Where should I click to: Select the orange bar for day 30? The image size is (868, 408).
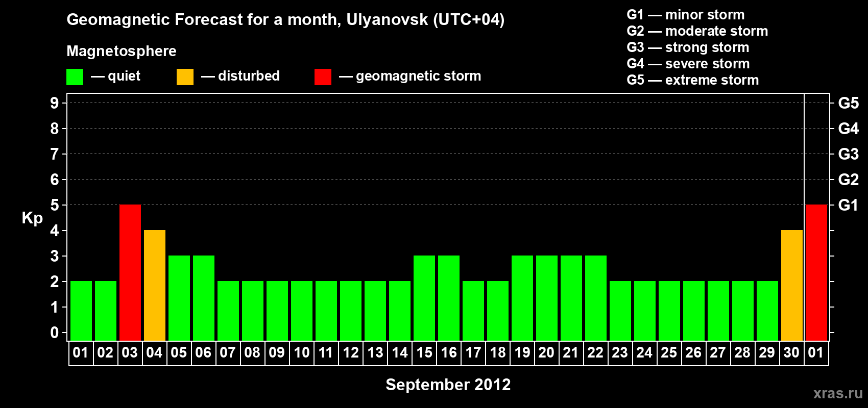pos(792,285)
